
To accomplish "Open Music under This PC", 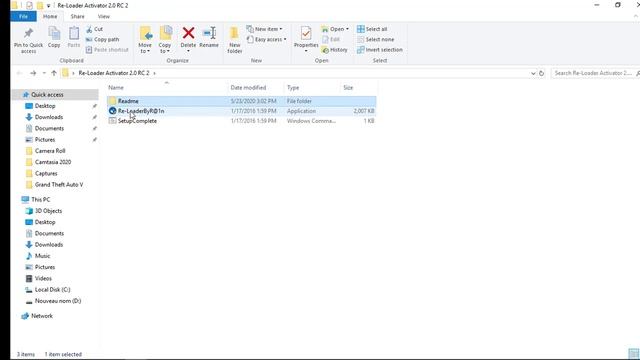I will tap(42, 256).
